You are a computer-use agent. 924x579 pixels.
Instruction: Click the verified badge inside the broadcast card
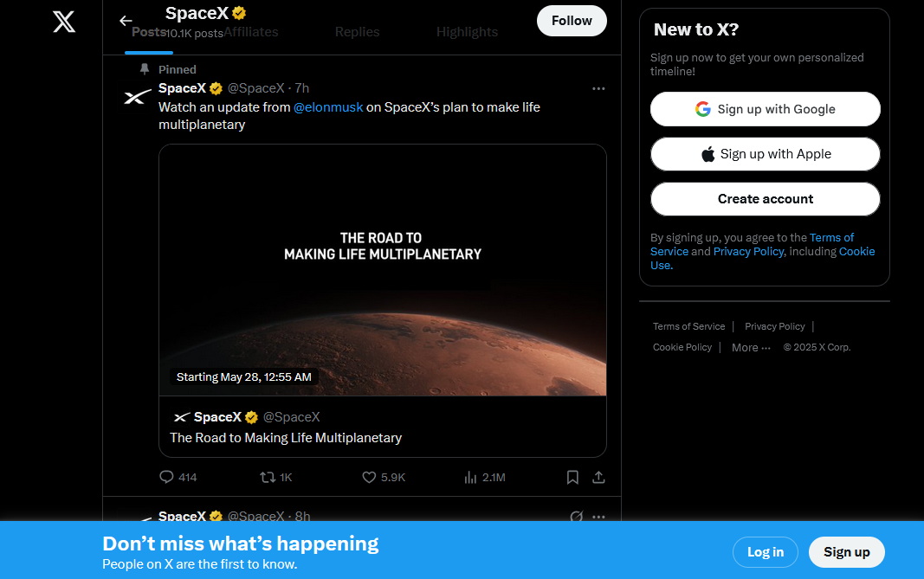tap(251, 417)
